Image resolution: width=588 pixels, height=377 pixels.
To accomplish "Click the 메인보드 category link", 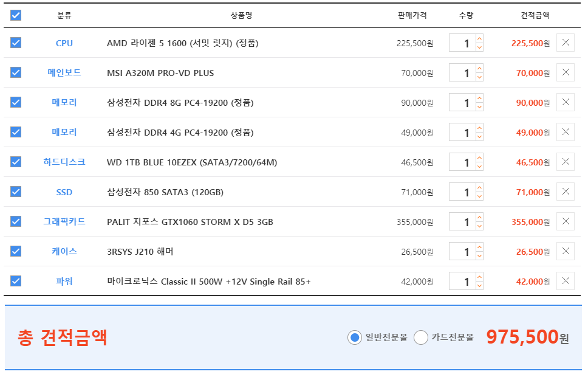I will (64, 72).
